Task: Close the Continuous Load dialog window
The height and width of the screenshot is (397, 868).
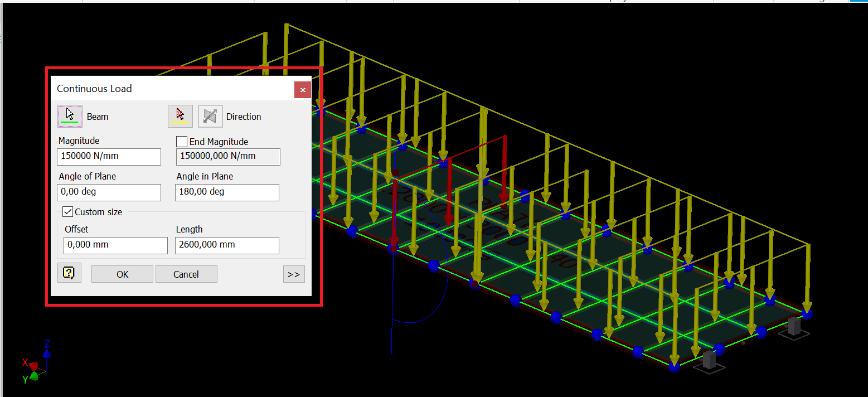Action: click(303, 90)
